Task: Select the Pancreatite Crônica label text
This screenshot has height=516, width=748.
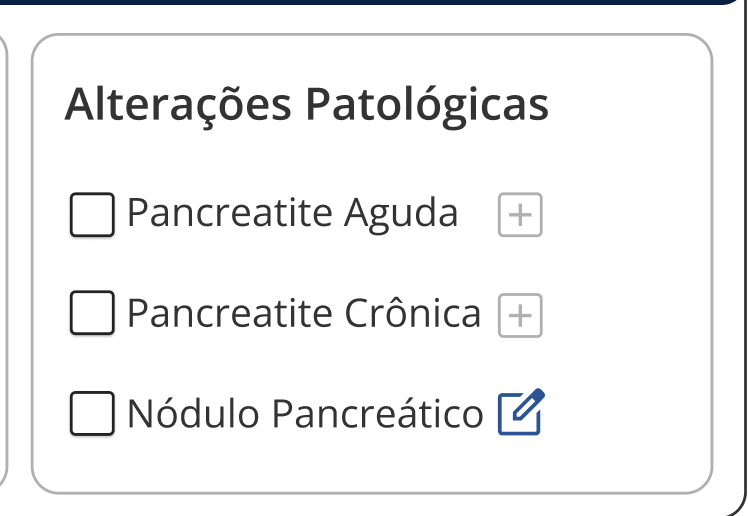Action: coord(304,314)
